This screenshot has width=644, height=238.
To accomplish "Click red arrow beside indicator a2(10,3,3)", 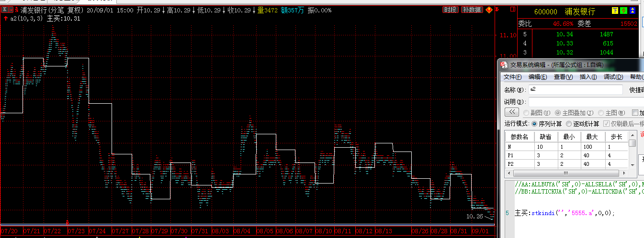I will (5, 19).
